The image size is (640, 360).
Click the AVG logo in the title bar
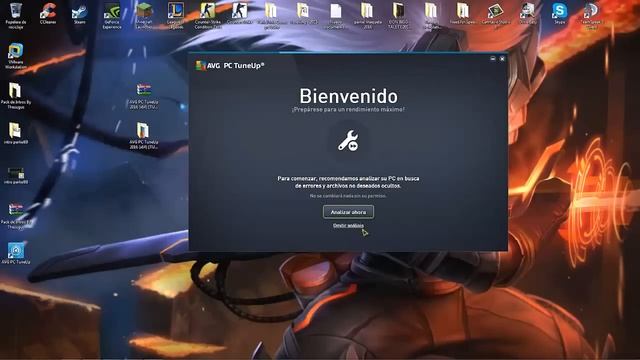(200, 65)
